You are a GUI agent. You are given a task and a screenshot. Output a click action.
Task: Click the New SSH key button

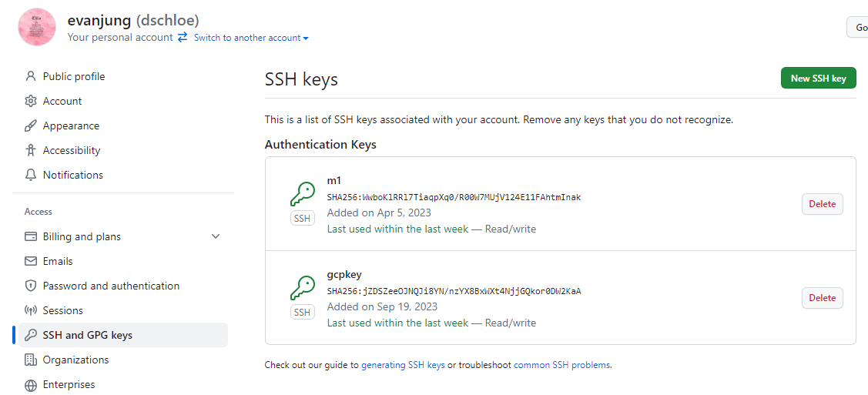coord(818,78)
